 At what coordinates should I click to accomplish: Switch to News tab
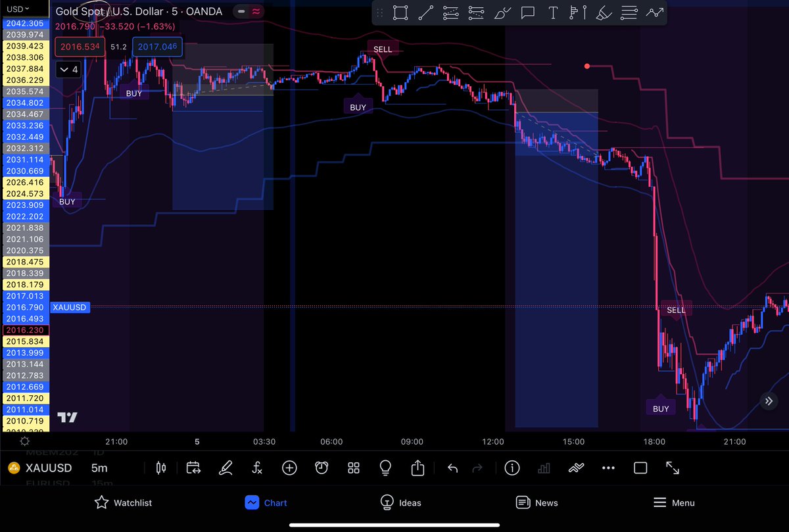537,502
